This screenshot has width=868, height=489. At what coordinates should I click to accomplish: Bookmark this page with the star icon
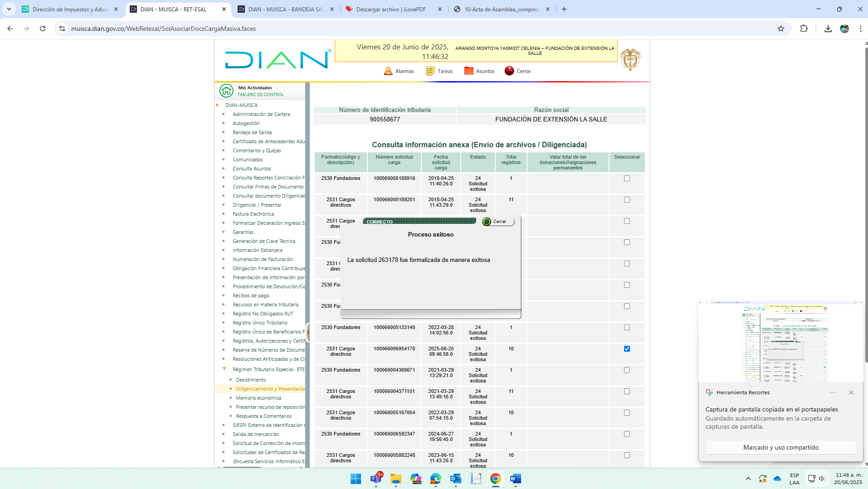[x=780, y=29]
